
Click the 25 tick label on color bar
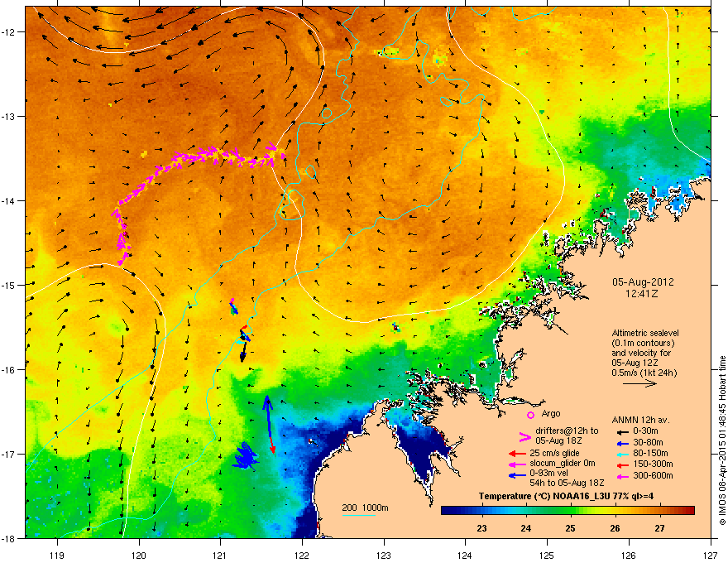pyautogui.click(x=571, y=528)
